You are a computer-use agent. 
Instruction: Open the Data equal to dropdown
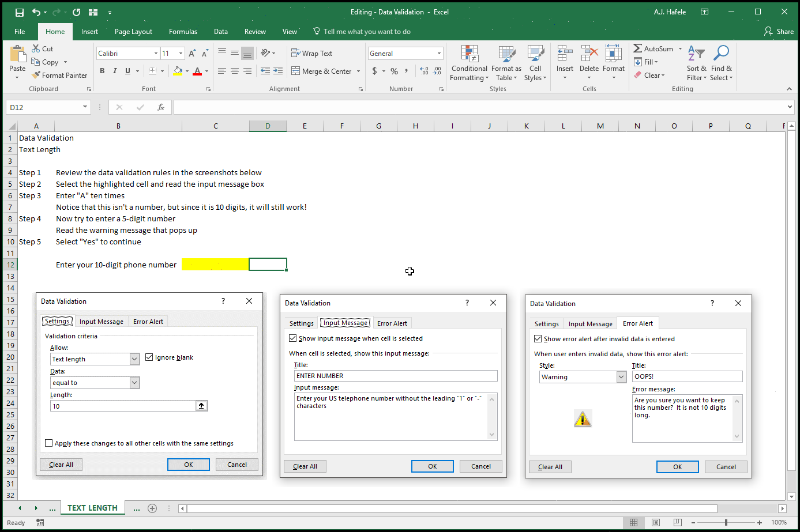pos(134,383)
